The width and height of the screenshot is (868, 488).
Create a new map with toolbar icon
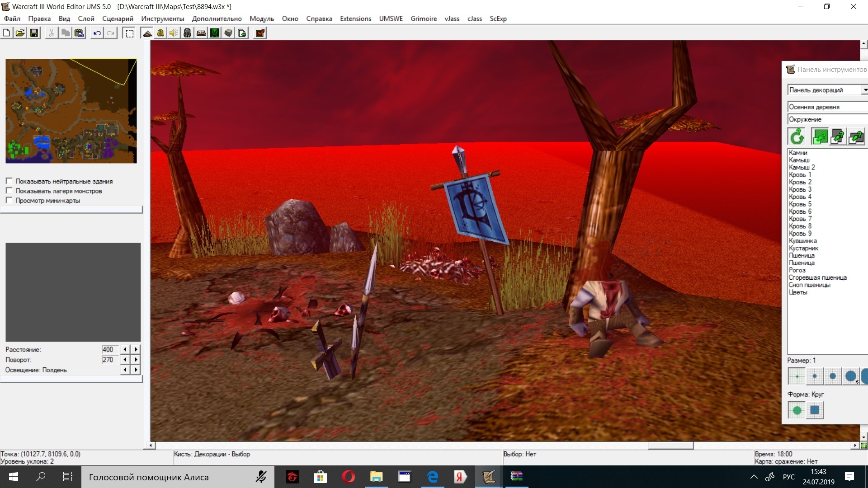click(x=7, y=33)
